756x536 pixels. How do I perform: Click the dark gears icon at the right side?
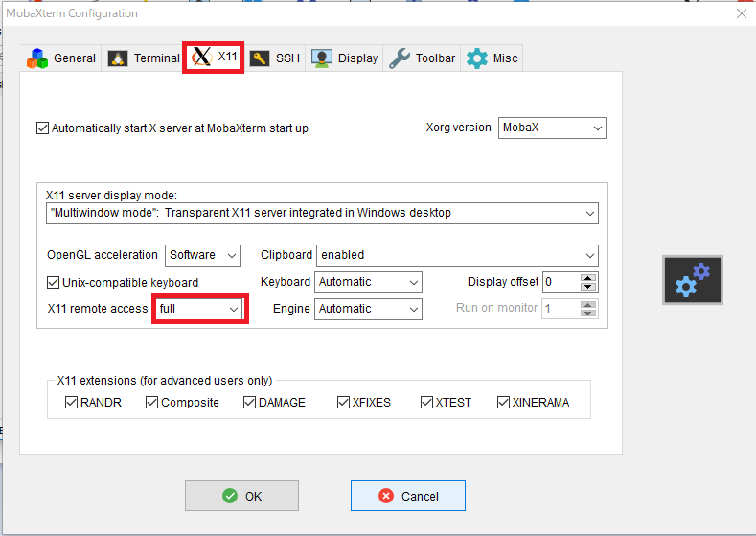tap(693, 280)
